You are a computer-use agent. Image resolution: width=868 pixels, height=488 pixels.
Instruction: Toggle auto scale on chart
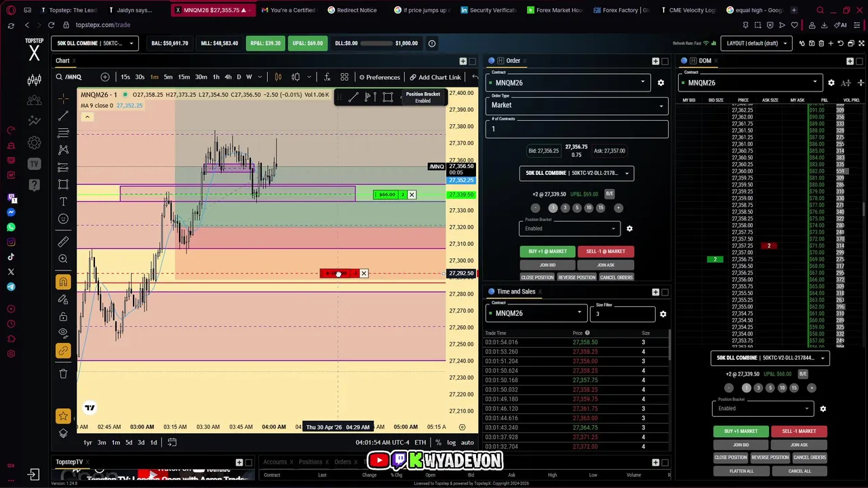(467, 443)
